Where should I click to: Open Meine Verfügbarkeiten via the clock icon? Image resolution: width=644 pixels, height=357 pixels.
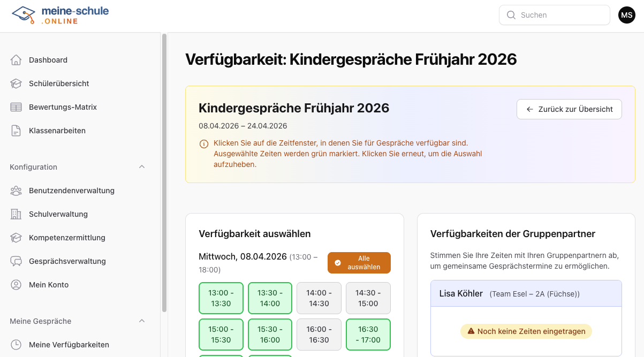[x=16, y=345]
